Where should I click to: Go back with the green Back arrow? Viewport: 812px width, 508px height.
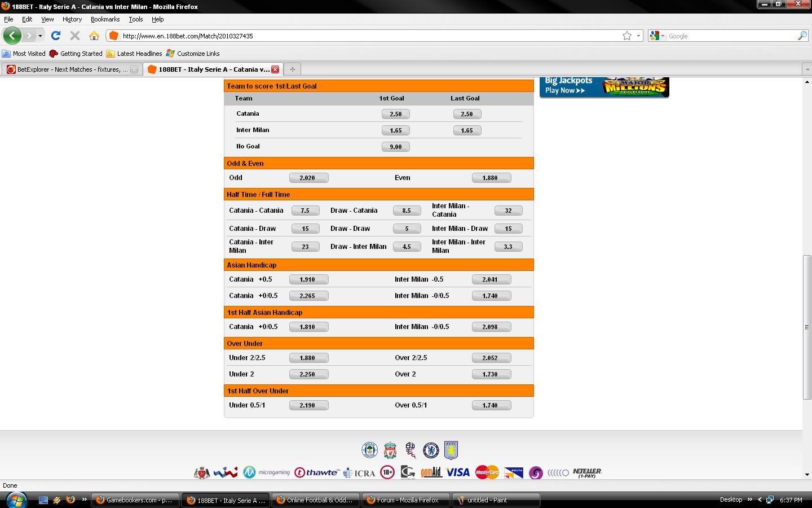pyautogui.click(x=12, y=36)
